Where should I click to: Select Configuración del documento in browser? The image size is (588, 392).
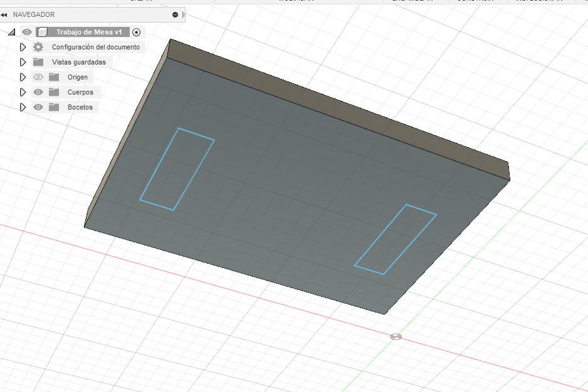pos(96,47)
